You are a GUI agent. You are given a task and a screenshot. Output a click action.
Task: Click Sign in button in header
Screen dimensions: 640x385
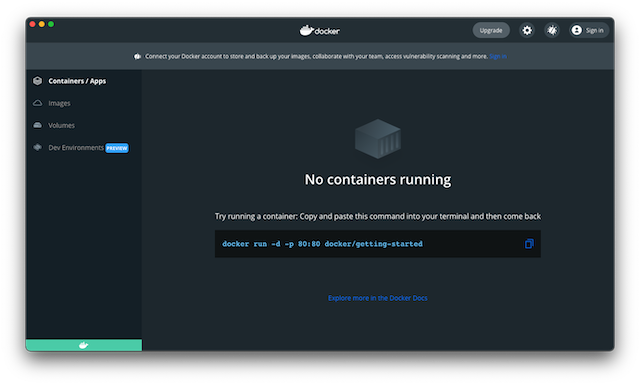click(x=589, y=30)
